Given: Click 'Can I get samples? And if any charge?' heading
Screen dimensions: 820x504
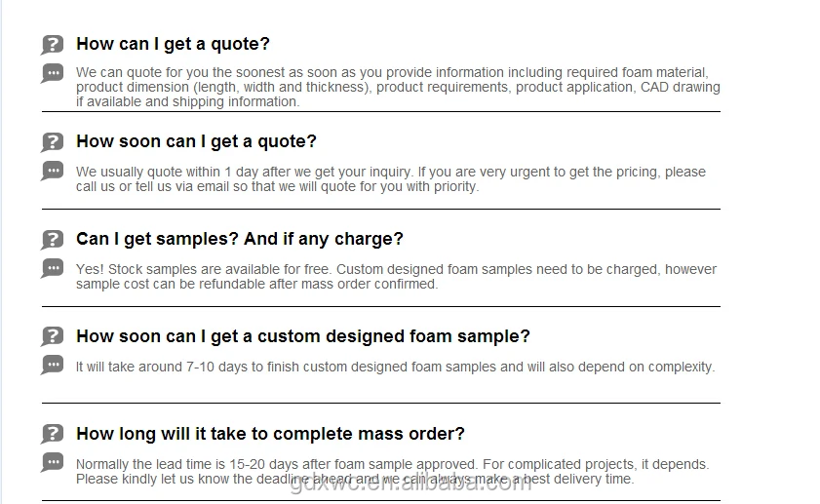Looking at the screenshot, I should [239, 239].
